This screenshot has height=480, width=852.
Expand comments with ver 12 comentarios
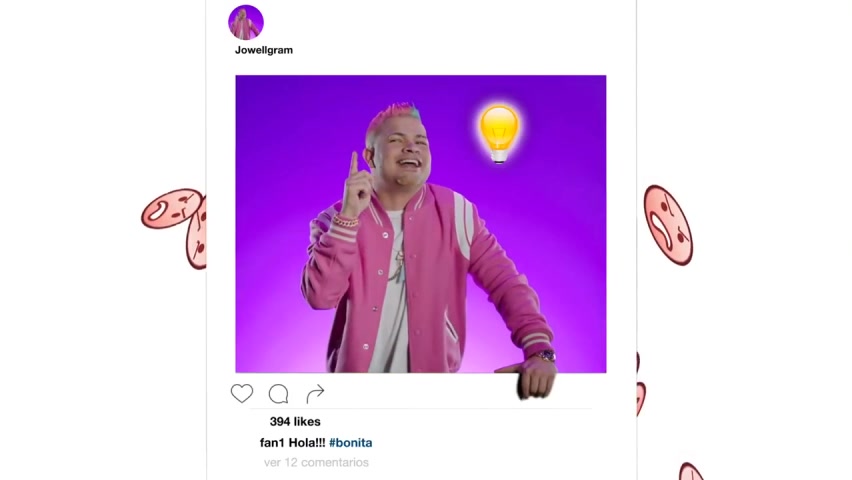316,462
